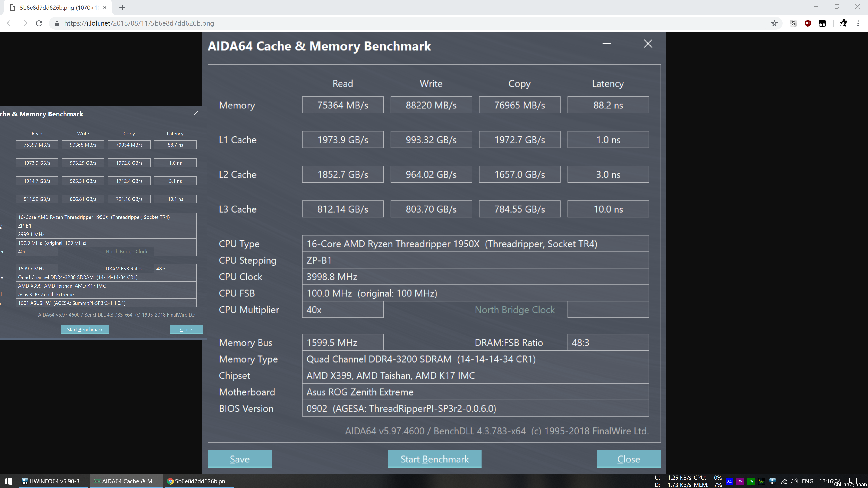Open the Chrome three-dot menu
This screenshot has width=868, height=488.
tap(858, 23)
